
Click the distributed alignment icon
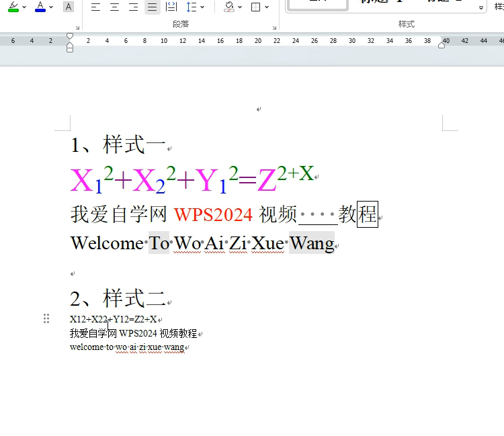click(x=171, y=7)
